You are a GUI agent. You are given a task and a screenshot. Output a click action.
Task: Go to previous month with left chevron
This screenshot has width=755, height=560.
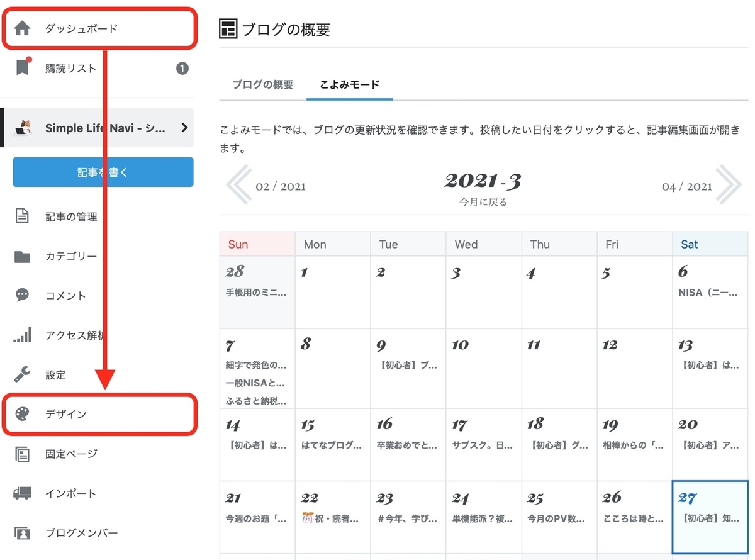[x=239, y=186]
